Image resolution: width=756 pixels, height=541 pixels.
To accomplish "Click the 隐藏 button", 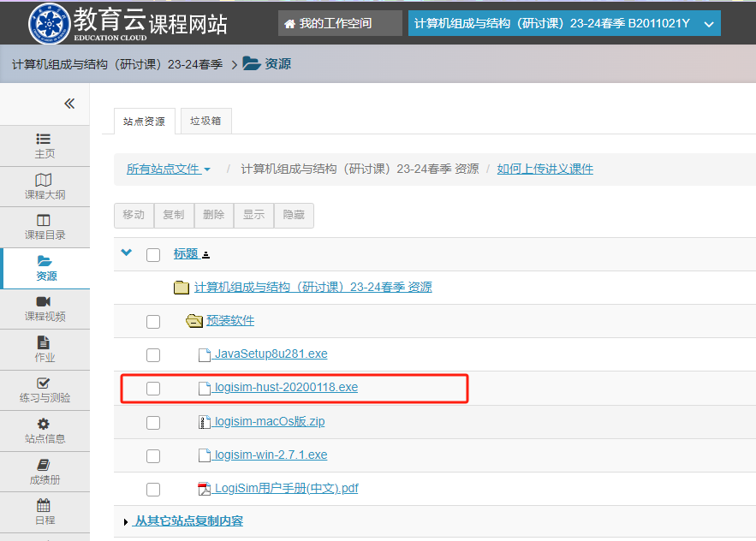I will pos(295,215).
